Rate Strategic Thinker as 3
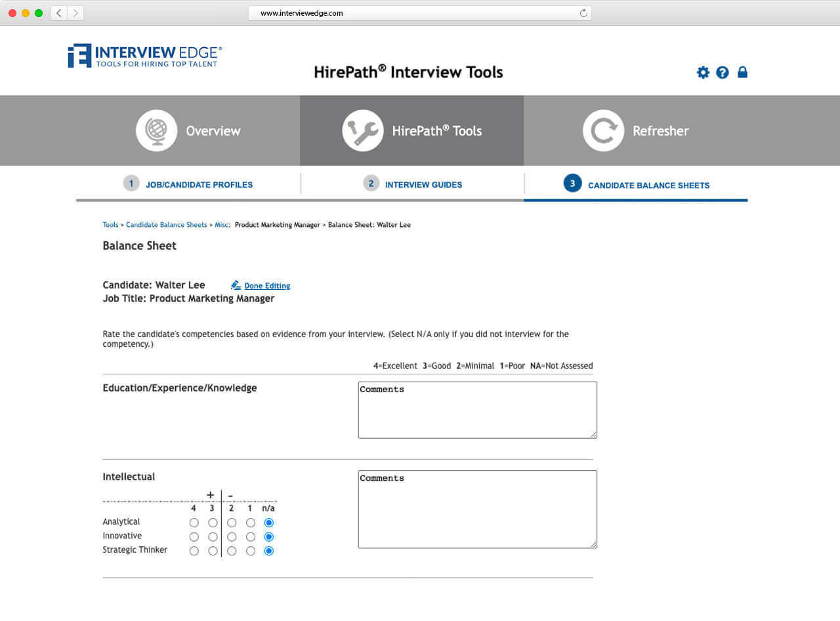The height and width of the screenshot is (621, 840). 213,551
